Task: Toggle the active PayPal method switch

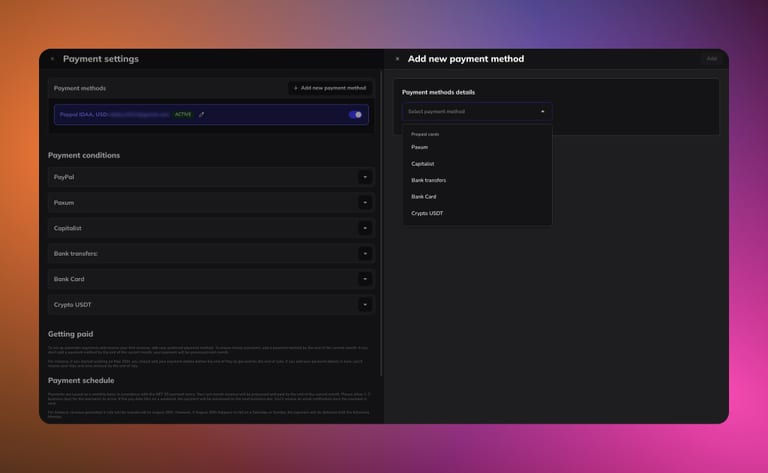Action: point(355,115)
